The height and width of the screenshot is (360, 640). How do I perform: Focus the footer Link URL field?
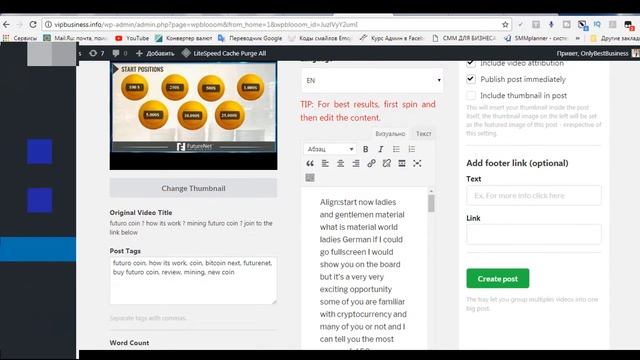533,234
